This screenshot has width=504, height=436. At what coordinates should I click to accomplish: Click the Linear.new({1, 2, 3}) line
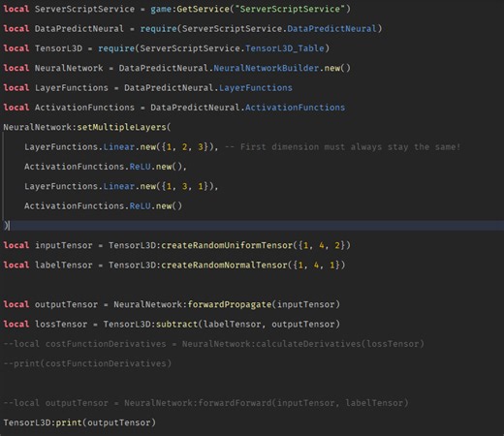tap(121, 146)
